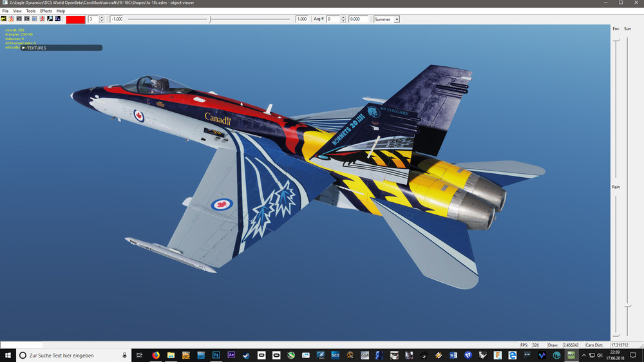Click the Xbox icon on the taskbar
This screenshot has width=644, height=362.
point(291,356)
